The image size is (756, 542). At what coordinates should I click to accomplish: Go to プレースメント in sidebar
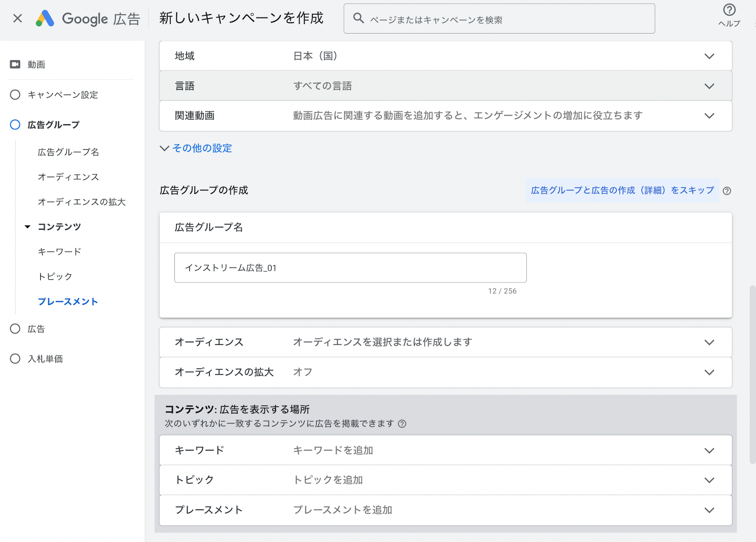pyautogui.click(x=68, y=302)
